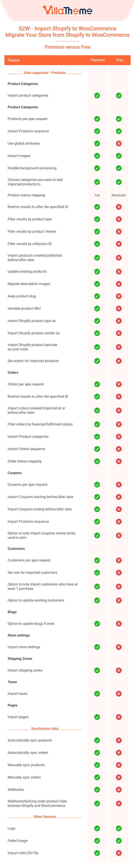The width and height of the screenshot is (135, 868).
Task: Click the 'Data supported - Products' heading
Action: [x=45, y=73]
